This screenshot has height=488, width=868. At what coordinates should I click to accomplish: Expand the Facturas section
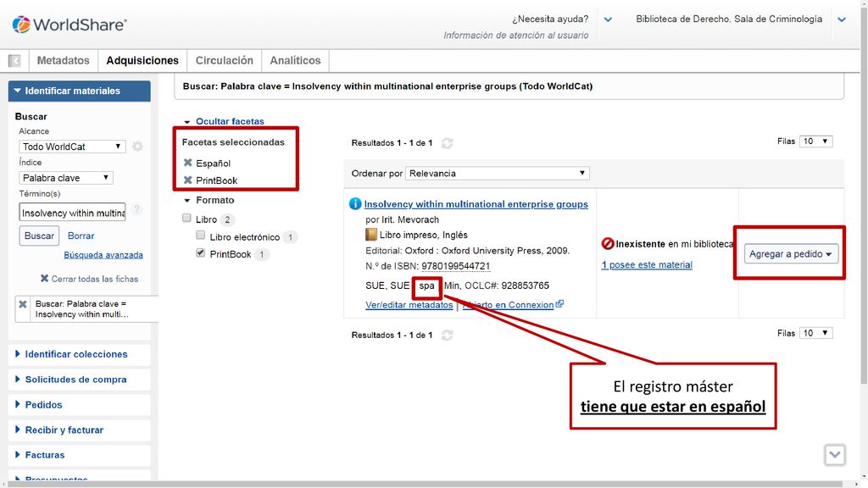(79, 455)
